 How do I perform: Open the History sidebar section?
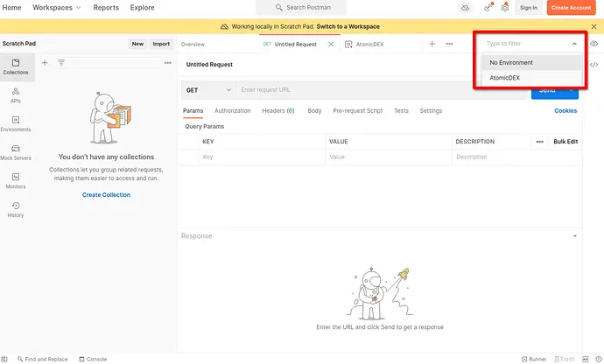click(x=16, y=209)
